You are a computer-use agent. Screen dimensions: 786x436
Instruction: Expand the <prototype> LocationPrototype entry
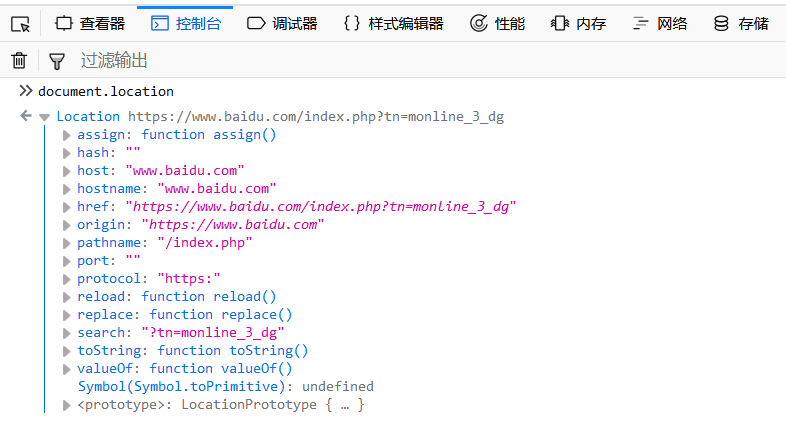[66, 405]
